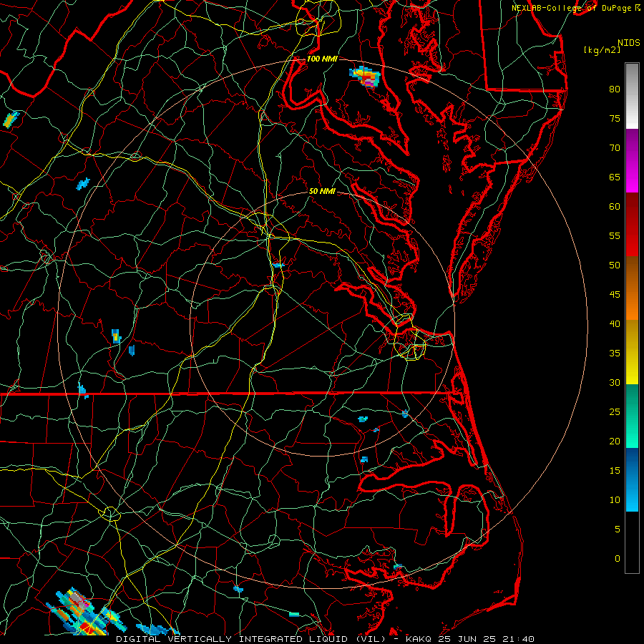Pick the gray-white top segment of color bar
644x644 pixels.
[x=632, y=96]
